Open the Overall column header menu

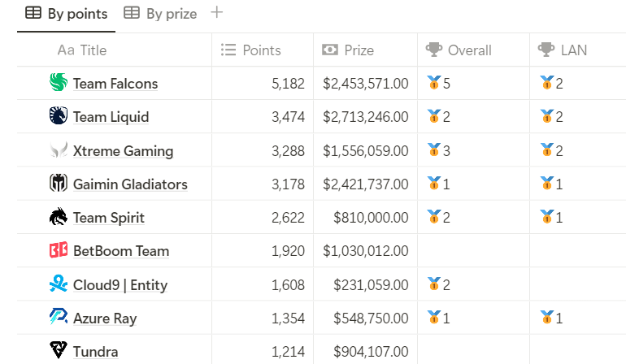[473, 50]
